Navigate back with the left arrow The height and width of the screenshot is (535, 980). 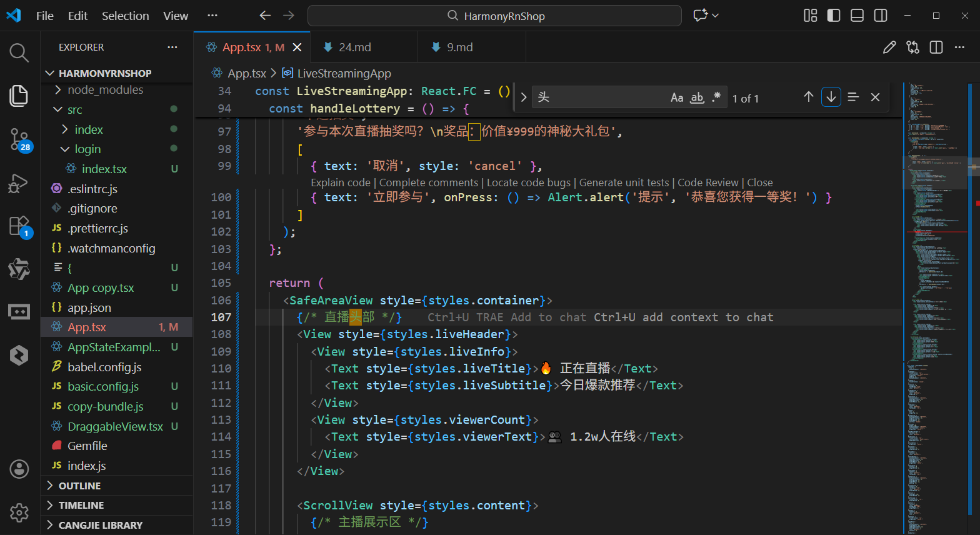click(x=265, y=16)
